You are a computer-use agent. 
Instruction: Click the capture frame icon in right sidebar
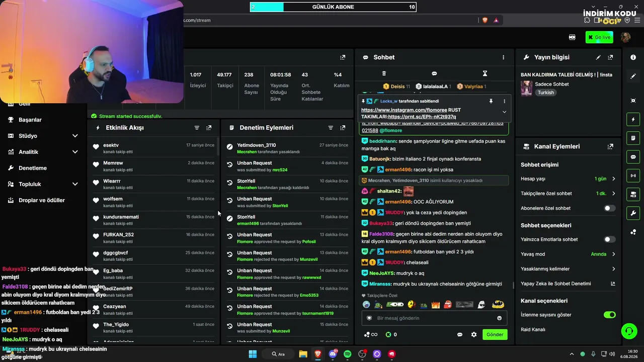click(633, 101)
